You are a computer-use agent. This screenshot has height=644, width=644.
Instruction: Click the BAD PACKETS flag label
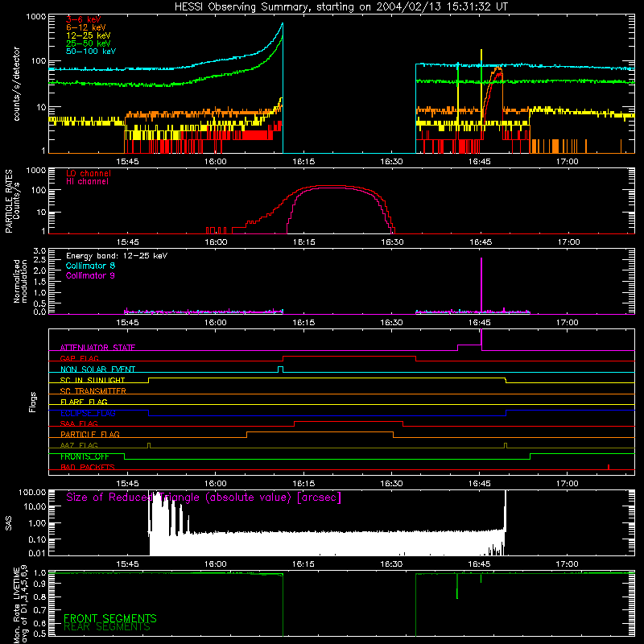[88, 467]
